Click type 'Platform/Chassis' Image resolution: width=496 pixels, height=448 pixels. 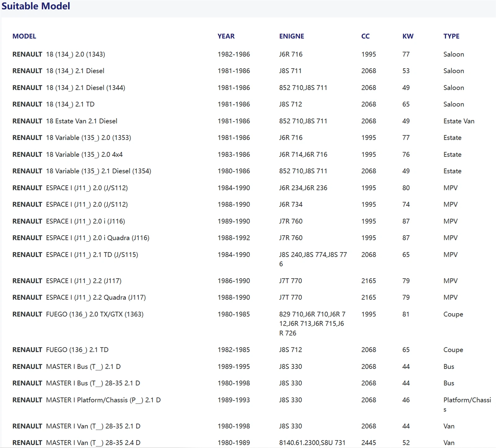click(x=467, y=405)
